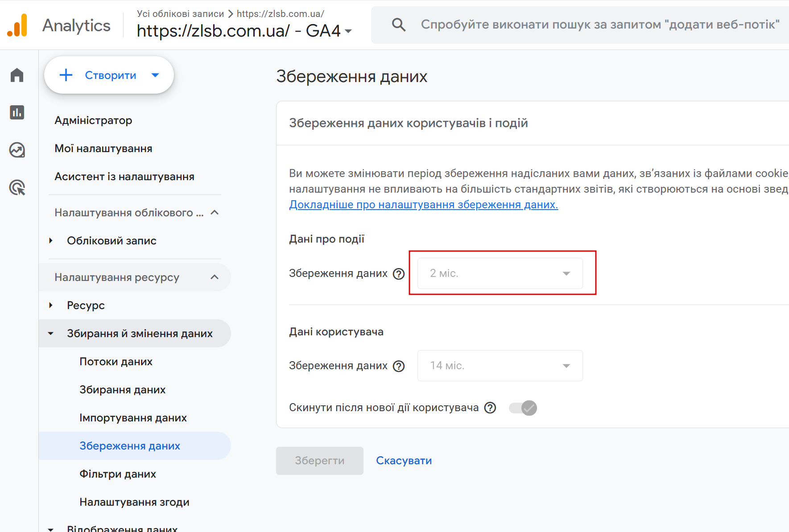Viewport: 789px width, 532px height.
Task: Open the Explore icon in sidebar
Action: [x=17, y=150]
